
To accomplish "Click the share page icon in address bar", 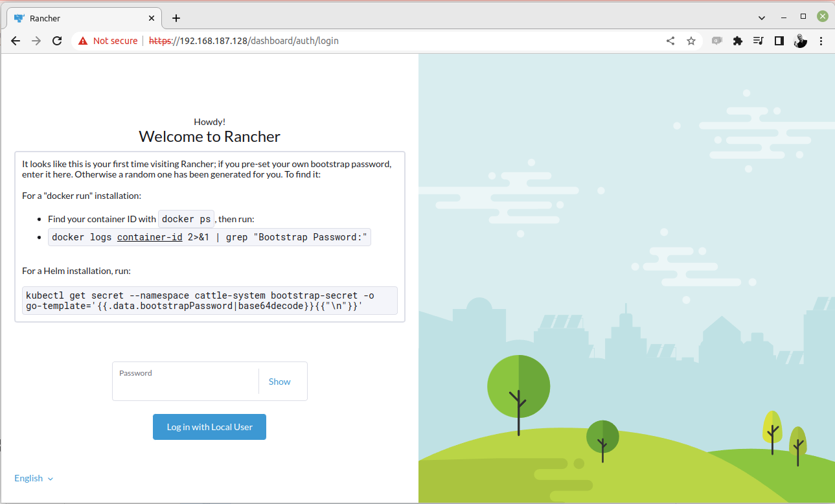I will pyautogui.click(x=670, y=41).
